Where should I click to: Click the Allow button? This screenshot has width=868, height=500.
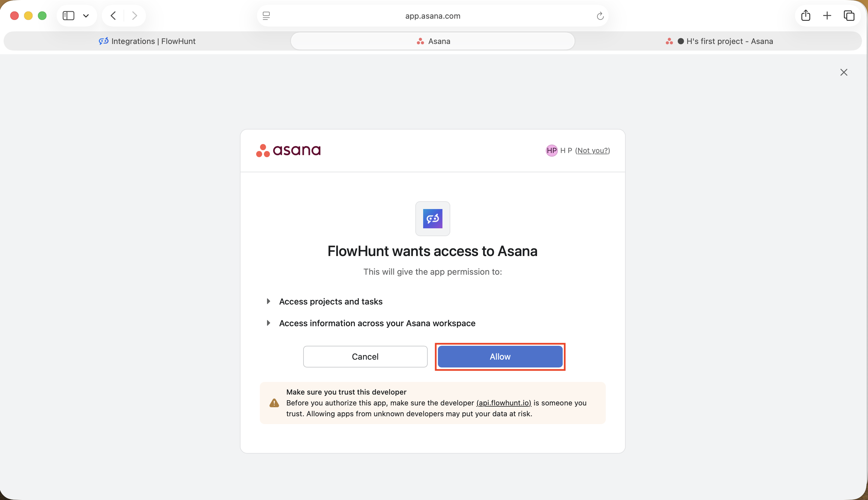tap(499, 356)
